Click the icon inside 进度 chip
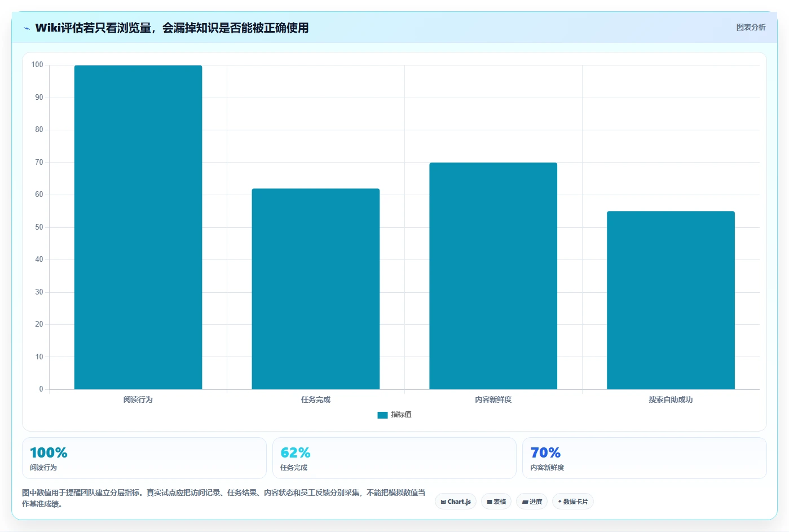The height and width of the screenshot is (532, 789). click(x=525, y=502)
